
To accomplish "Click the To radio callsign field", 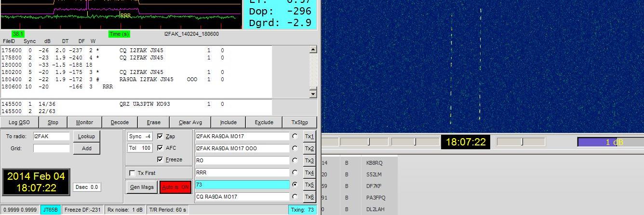I will click(x=51, y=136).
